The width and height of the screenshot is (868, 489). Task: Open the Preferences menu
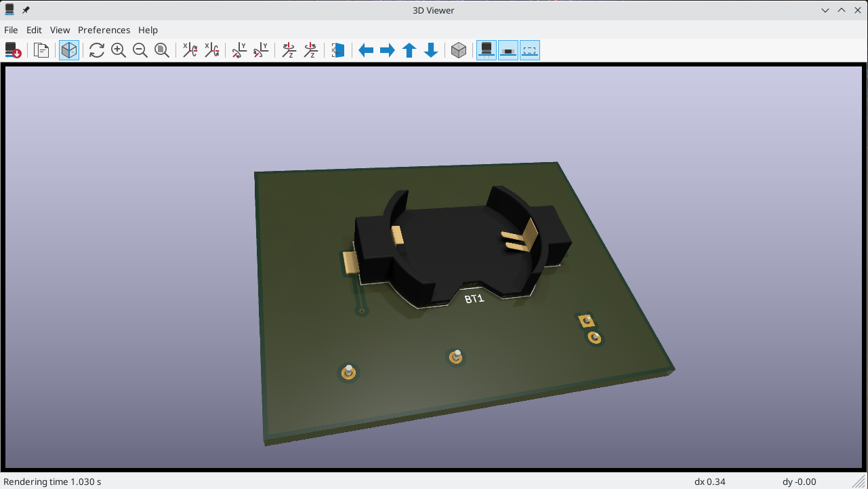pyautogui.click(x=104, y=30)
